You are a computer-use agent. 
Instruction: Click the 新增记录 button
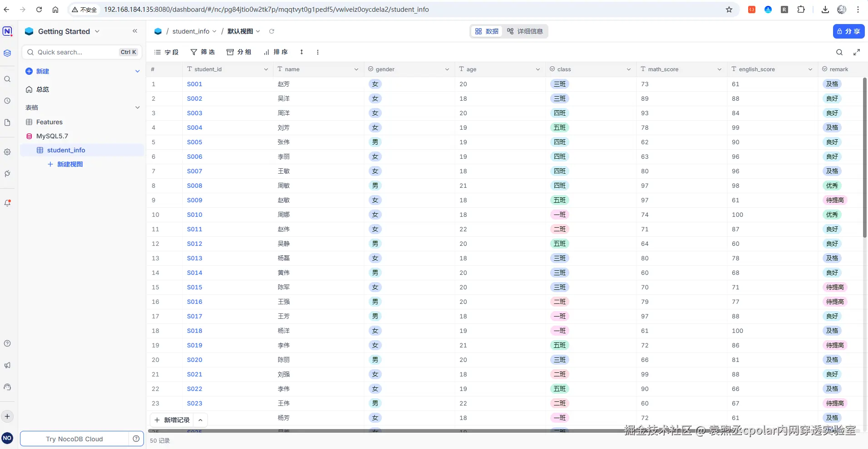point(172,420)
